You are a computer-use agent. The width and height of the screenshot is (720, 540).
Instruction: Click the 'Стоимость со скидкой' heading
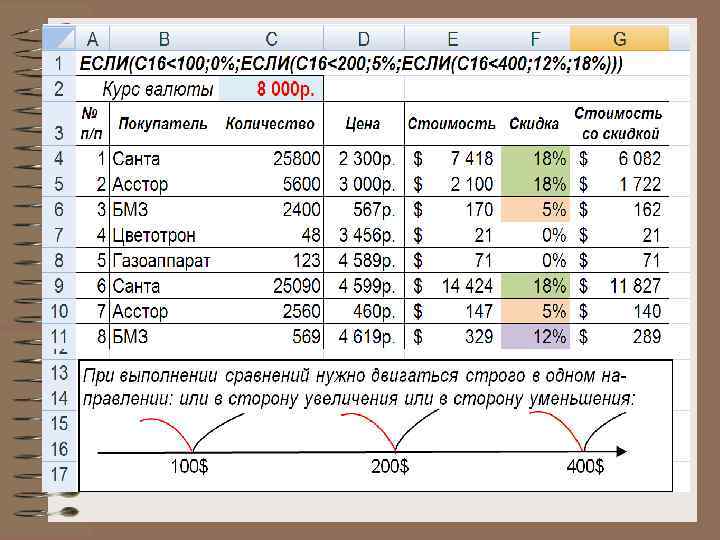pos(619,124)
